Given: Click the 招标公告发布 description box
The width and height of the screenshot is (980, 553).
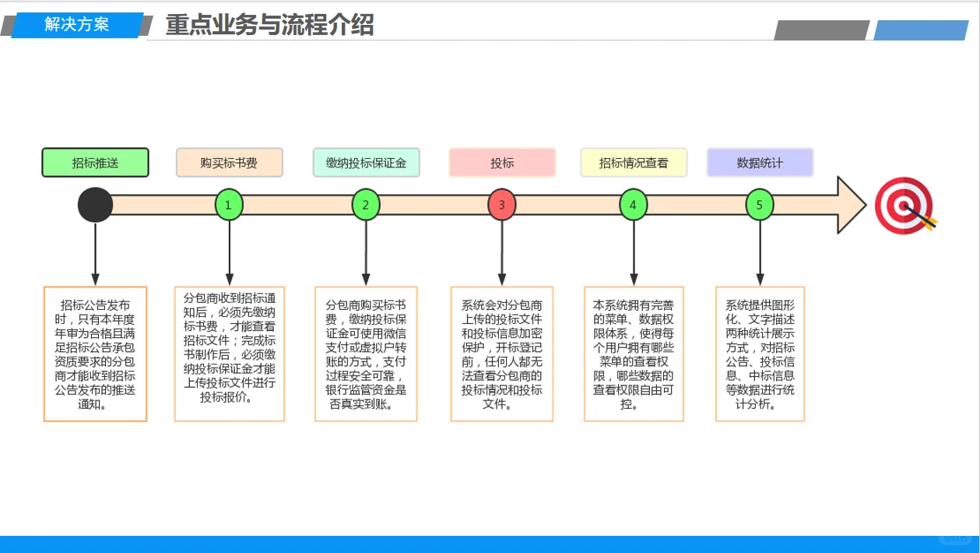Looking at the screenshot, I should point(94,353).
